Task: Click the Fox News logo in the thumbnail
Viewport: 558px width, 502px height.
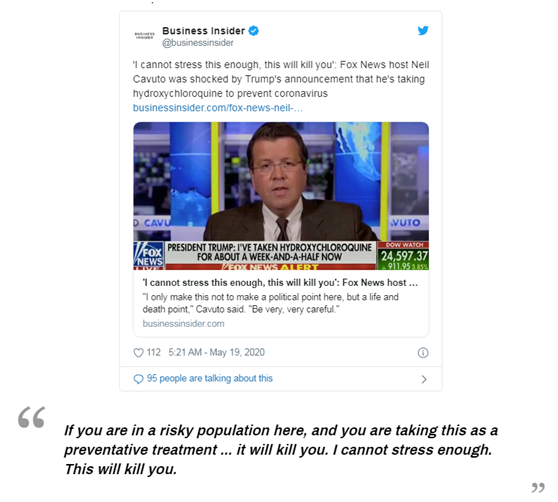Action: coord(149,256)
